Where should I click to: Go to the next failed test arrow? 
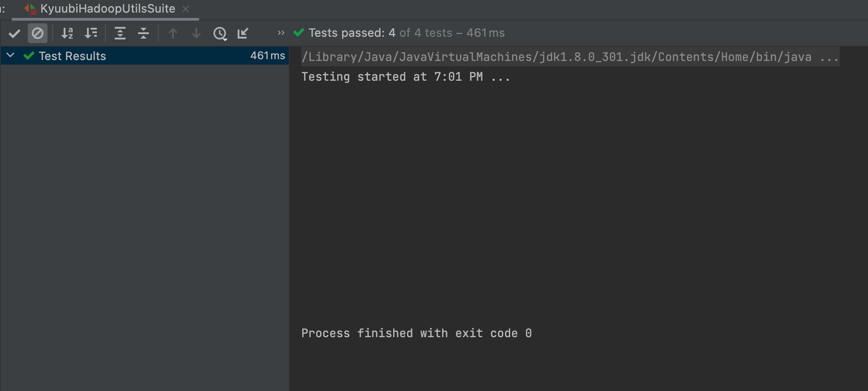(196, 33)
